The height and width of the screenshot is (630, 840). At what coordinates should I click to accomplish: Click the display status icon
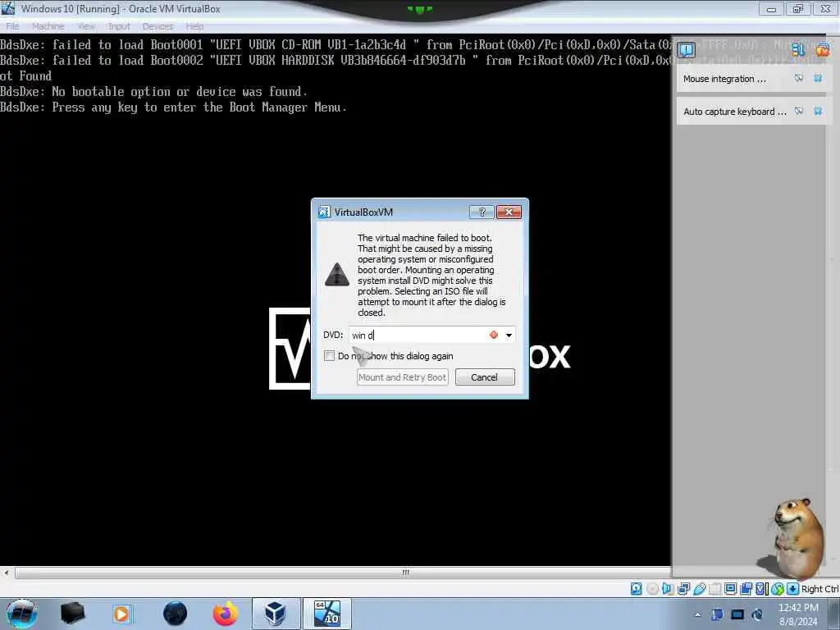730,589
